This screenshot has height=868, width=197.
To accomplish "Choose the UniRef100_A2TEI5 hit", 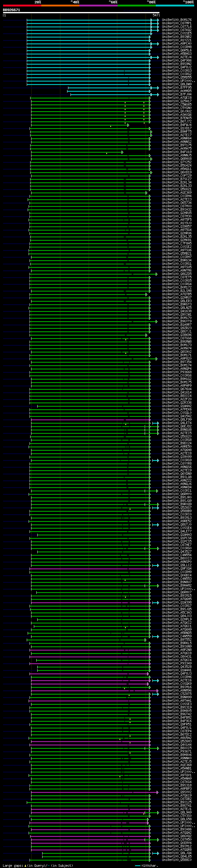I will 176,433.
